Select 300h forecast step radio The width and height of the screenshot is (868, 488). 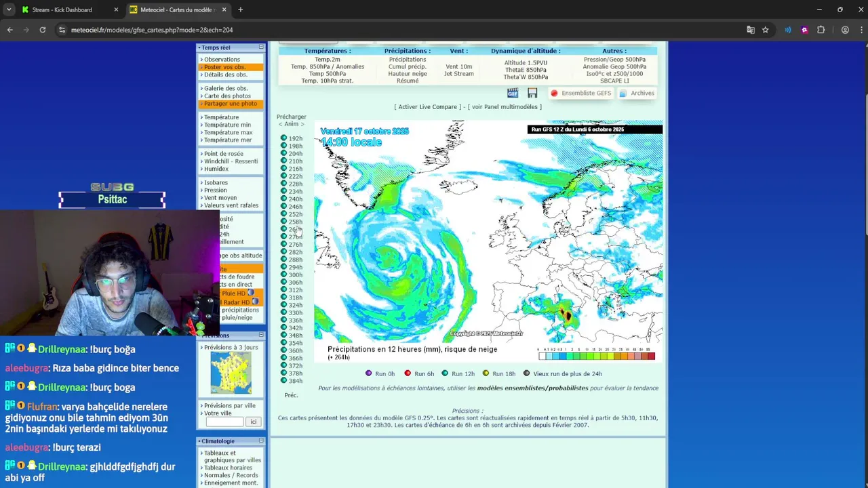283,274
